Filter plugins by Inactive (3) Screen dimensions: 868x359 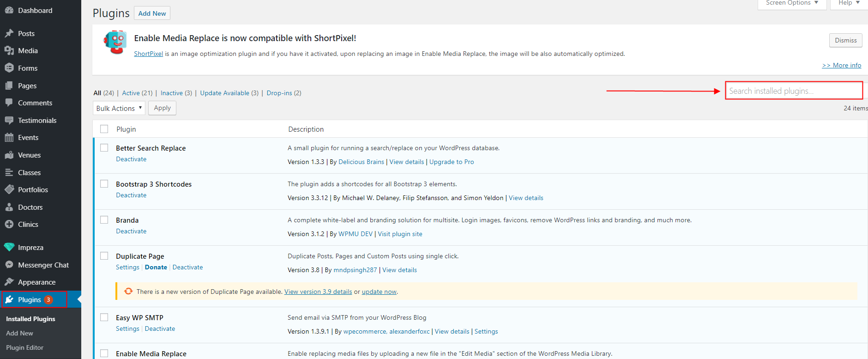pyautogui.click(x=176, y=93)
